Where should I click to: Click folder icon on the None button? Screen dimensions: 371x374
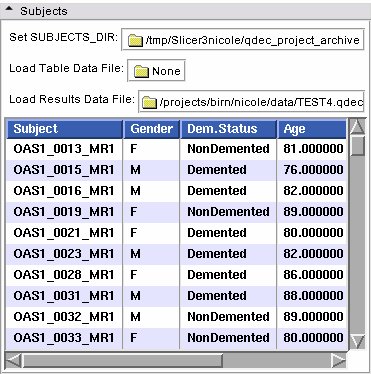point(141,71)
